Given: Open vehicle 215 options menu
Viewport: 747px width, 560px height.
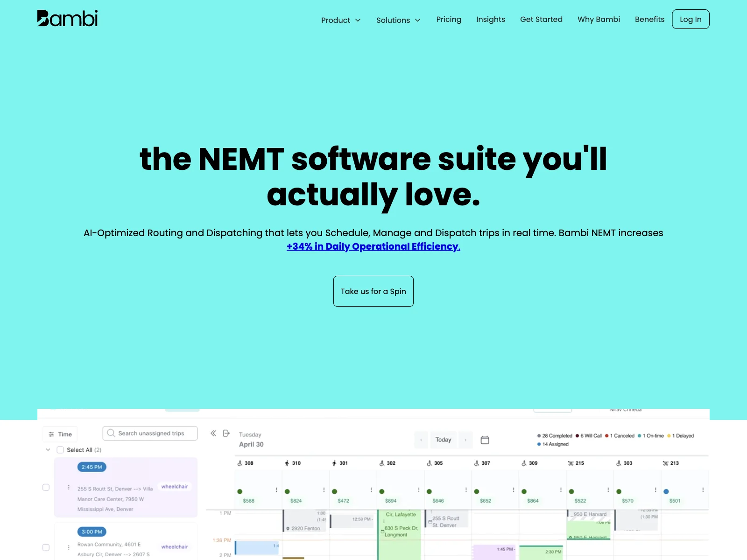Looking at the screenshot, I should pos(608,490).
